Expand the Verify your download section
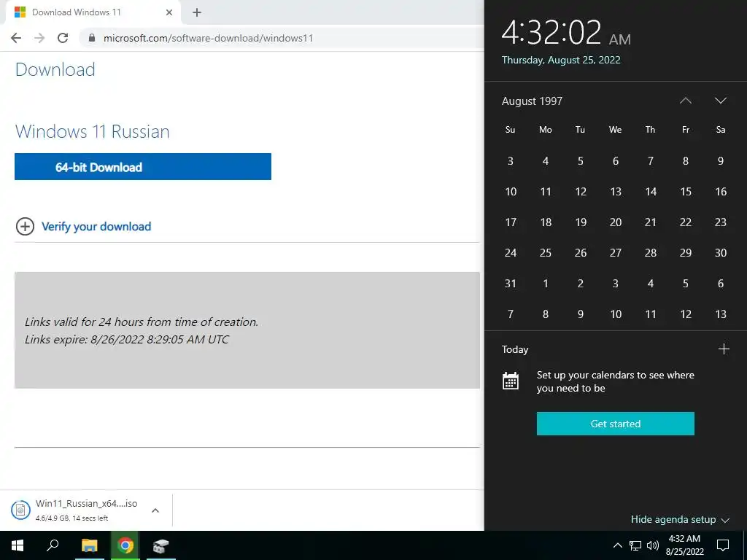The width and height of the screenshot is (747, 560). [96, 227]
